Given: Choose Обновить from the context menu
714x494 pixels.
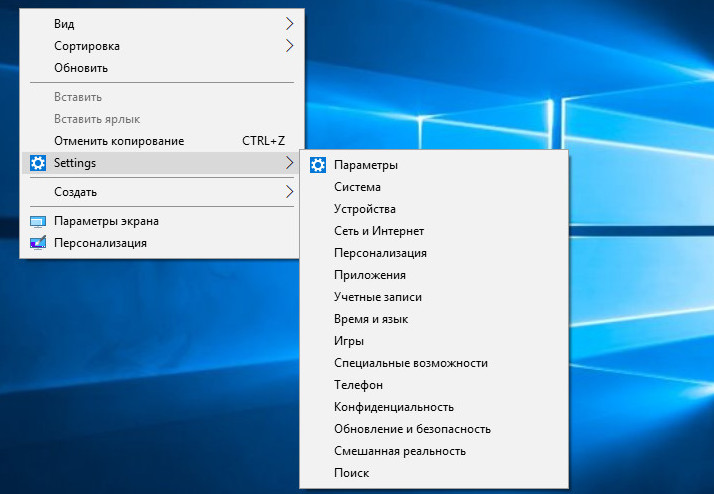Looking at the screenshot, I should tap(160, 68).
